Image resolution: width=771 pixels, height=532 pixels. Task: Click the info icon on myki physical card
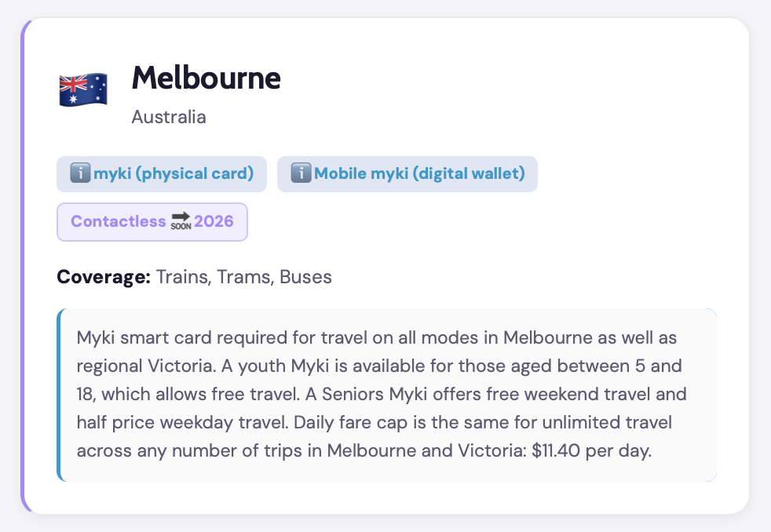point(79,173)
